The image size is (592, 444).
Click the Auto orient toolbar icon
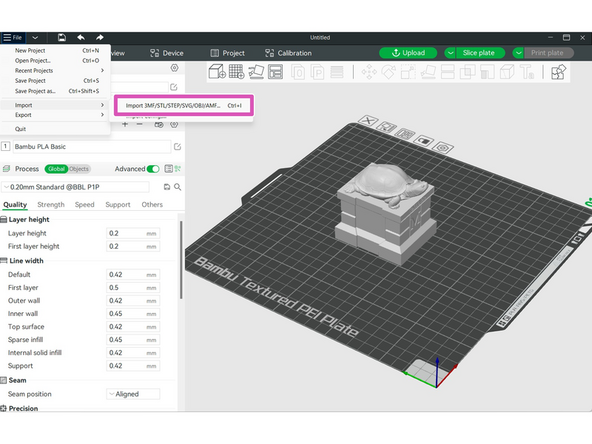click(x=256, y=71)
